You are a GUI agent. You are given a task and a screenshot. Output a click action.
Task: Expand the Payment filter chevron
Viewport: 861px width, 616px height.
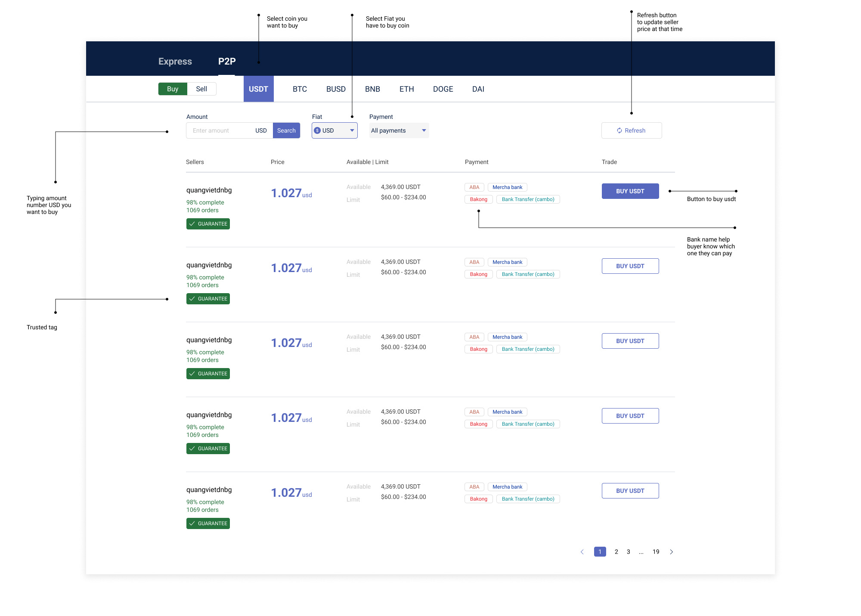pos(424,130)
